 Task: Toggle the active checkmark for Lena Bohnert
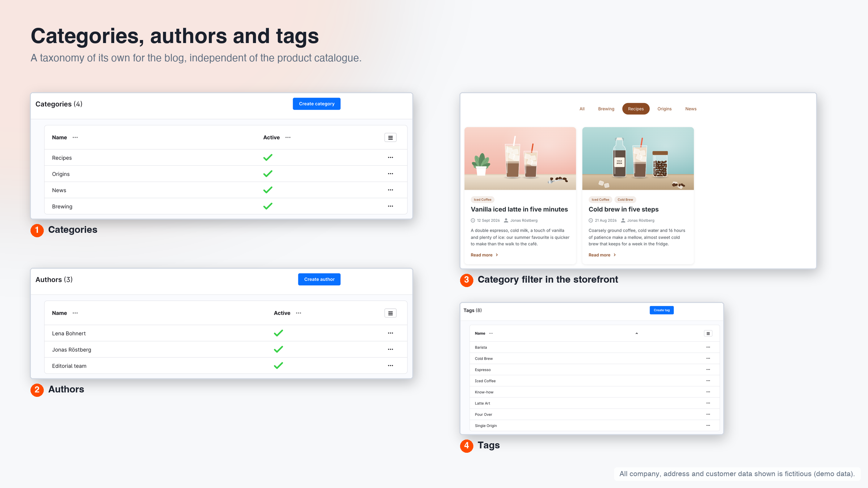point(278,333)
